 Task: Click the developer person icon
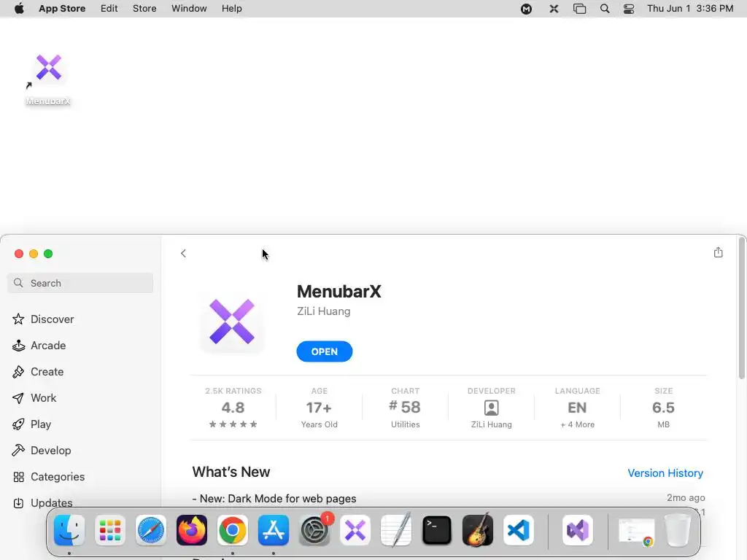[491, 408]
